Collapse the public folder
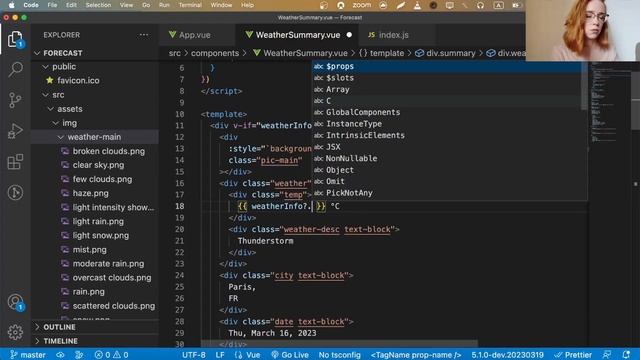 click(95, 67)
